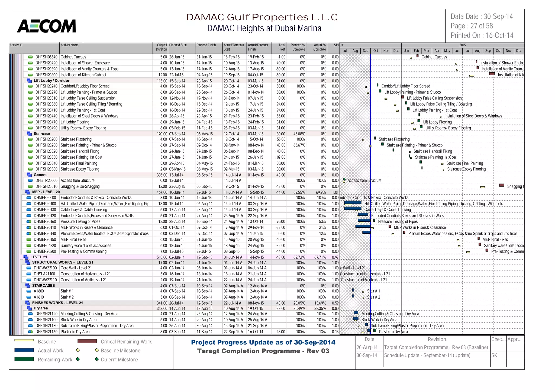The width and height of the screenshot is (555, 392).
Task: Click the yellow Baseline legend swatch
Action: pos(24,340)
